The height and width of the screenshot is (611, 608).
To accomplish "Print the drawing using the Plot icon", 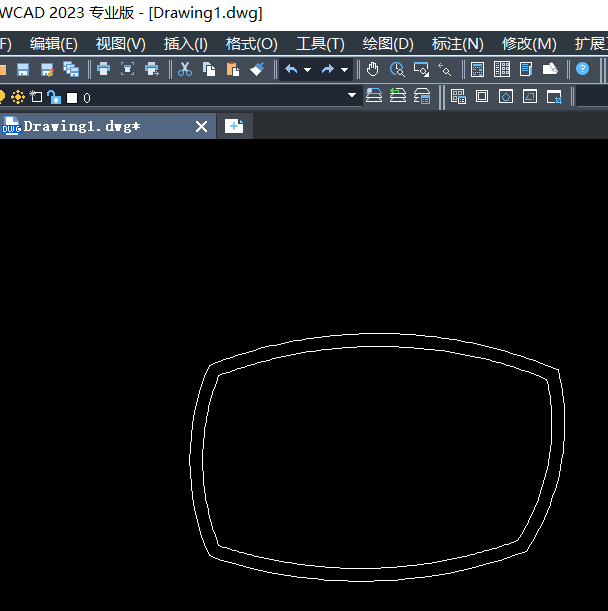I will point(103,69).
